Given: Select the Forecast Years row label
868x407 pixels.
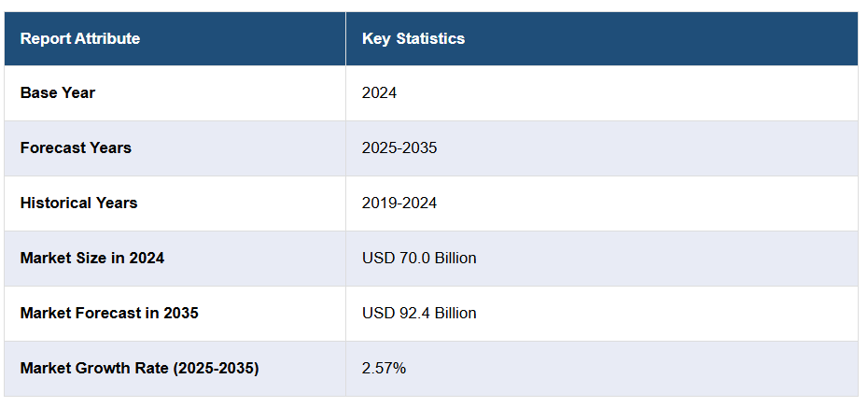Looking at the screenshot, I should pyautogui.click(x=76, y=147).
